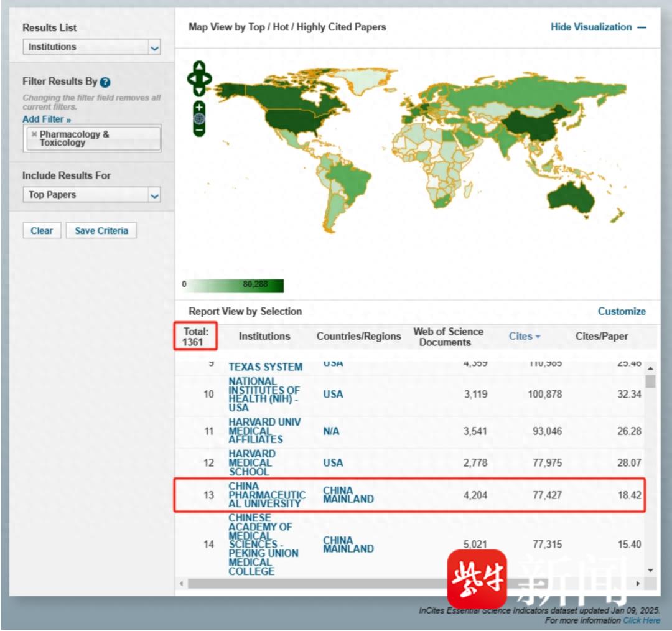672x631 pixels.
Task: Select the documents value 3,541
Action: [475, 431]
